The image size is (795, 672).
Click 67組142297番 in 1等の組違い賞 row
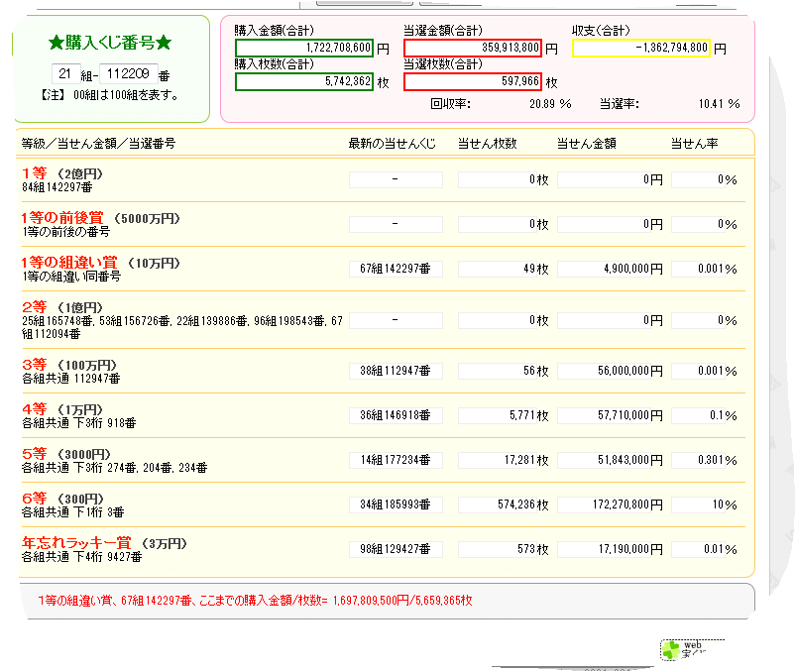[396, 270]
